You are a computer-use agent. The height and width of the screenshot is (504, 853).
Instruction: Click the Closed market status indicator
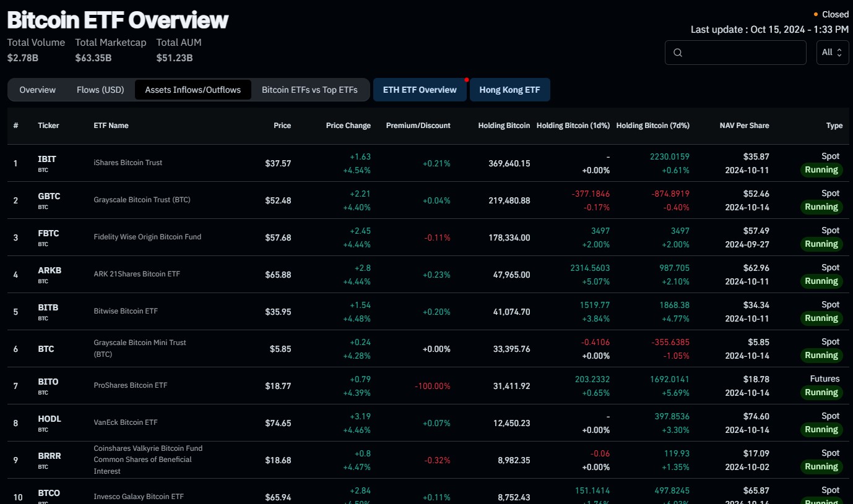[831, 14]
